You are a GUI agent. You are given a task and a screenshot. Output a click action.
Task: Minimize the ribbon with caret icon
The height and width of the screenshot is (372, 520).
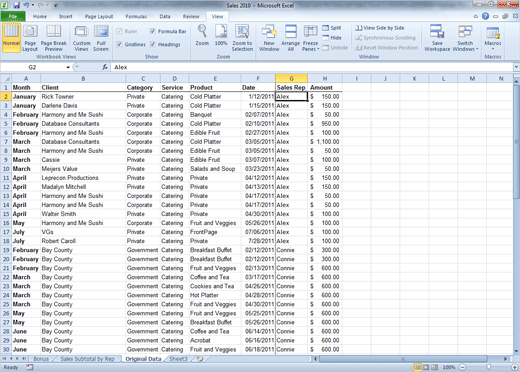[476, 16]
